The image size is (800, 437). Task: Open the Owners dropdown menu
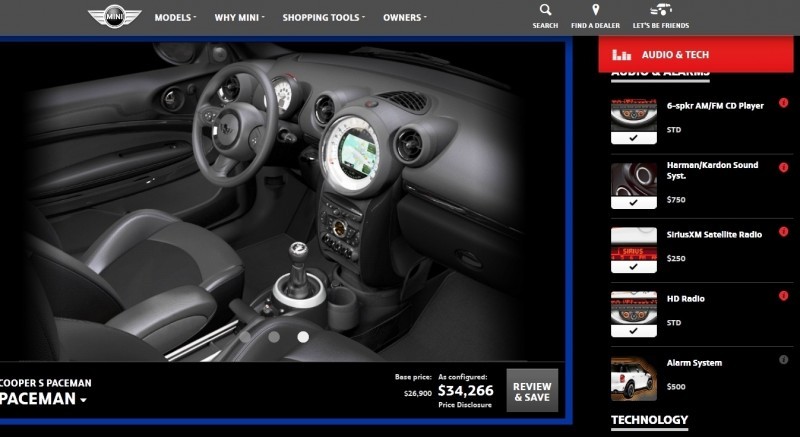click(x=405, y=17)
